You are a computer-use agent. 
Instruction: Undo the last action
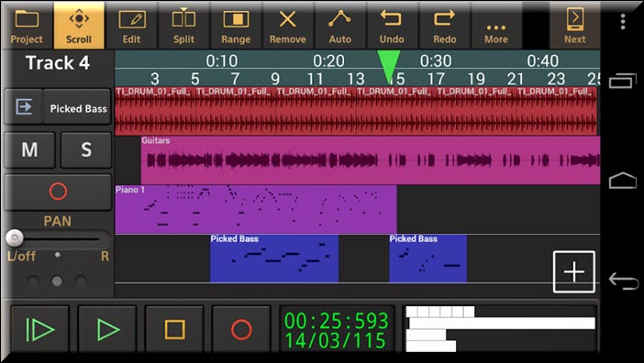392,27
